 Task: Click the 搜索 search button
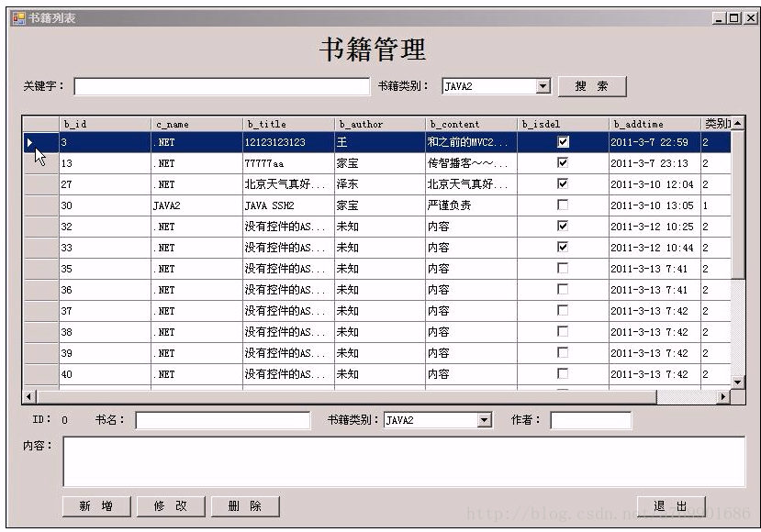592,87
